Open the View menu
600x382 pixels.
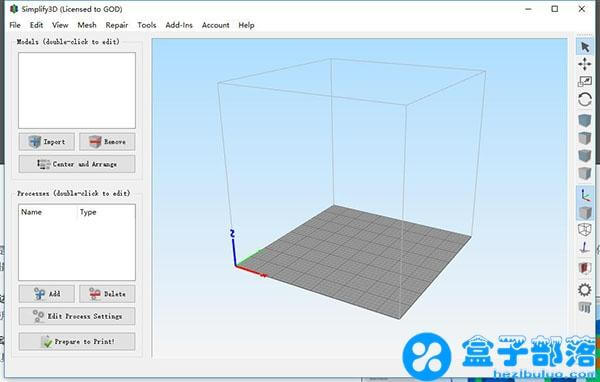coord(60,25)
